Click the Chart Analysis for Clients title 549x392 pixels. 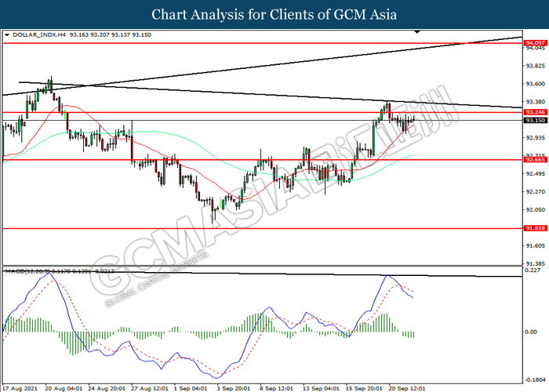[274, 15]
